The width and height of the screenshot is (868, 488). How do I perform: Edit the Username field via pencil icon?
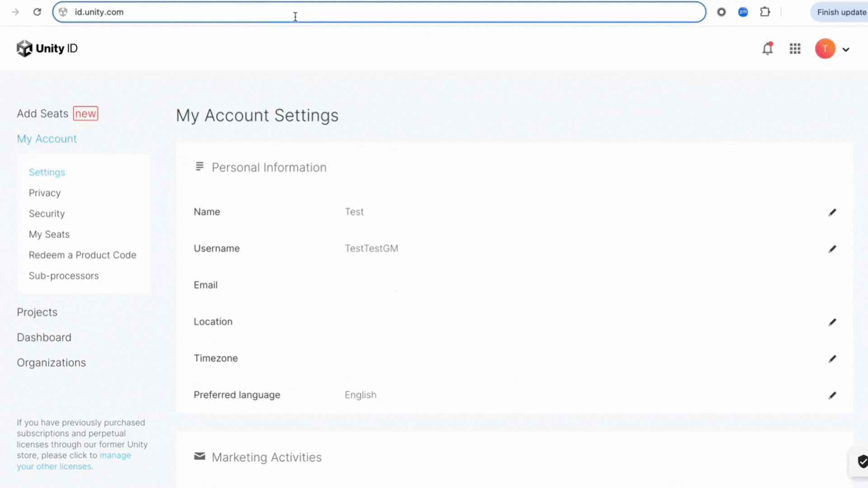pos(832,249)
